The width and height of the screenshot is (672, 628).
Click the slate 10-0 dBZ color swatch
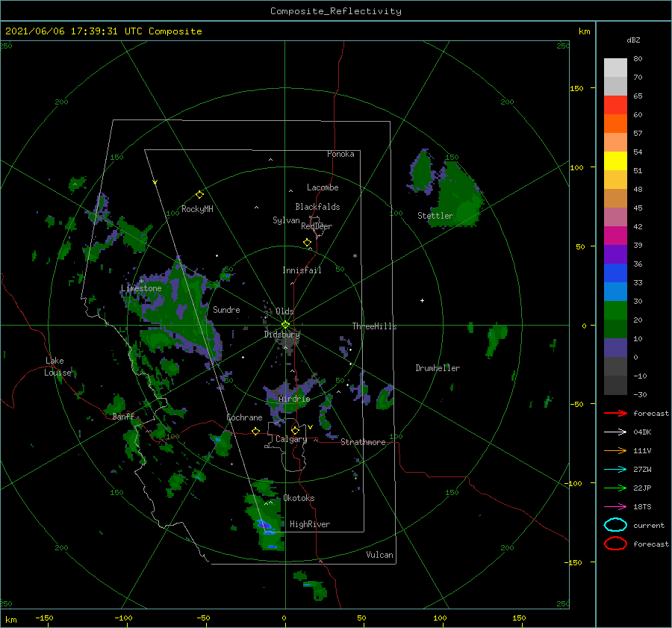click(x=615, y=348)
